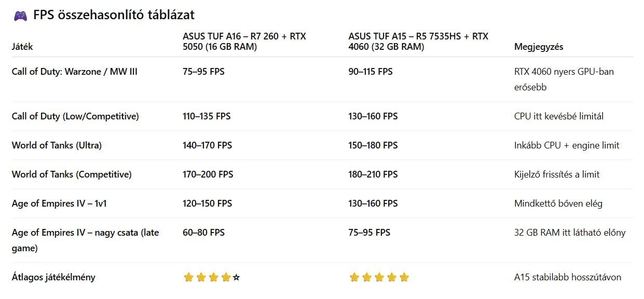Click the "World of Tanks (Ultra)" row label
The height and width of the screenshot is (299, 644).
point(57,145)
